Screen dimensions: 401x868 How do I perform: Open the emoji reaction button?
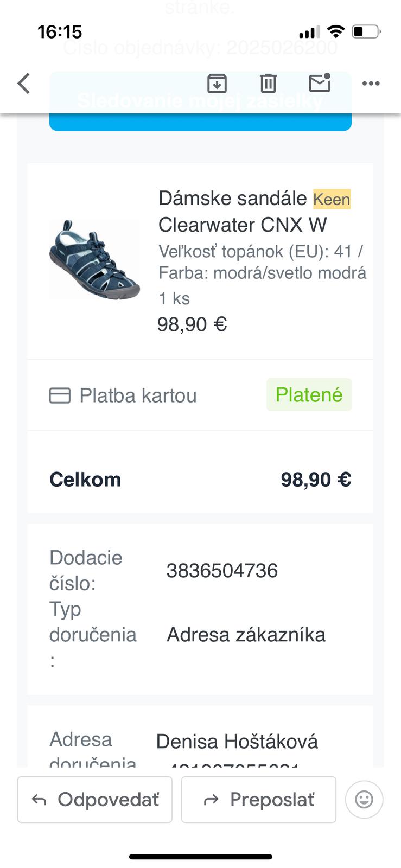pos(364,799)
